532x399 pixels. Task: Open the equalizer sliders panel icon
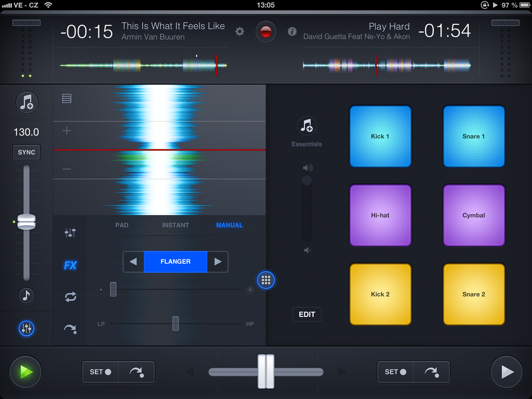point(70,232)
